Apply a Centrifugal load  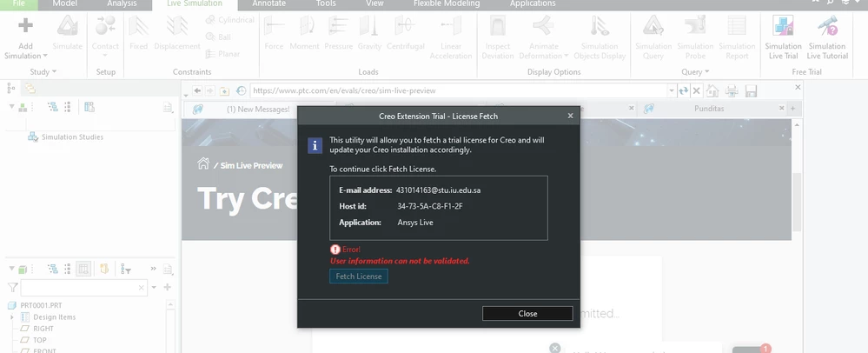pos(405,33)
